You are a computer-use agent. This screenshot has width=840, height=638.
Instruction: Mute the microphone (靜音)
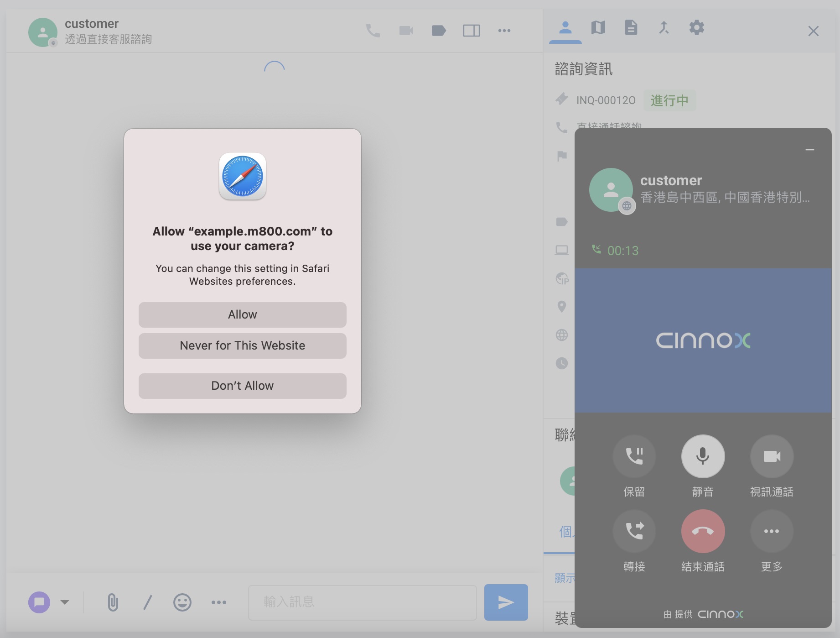click(x=703, y=456)
